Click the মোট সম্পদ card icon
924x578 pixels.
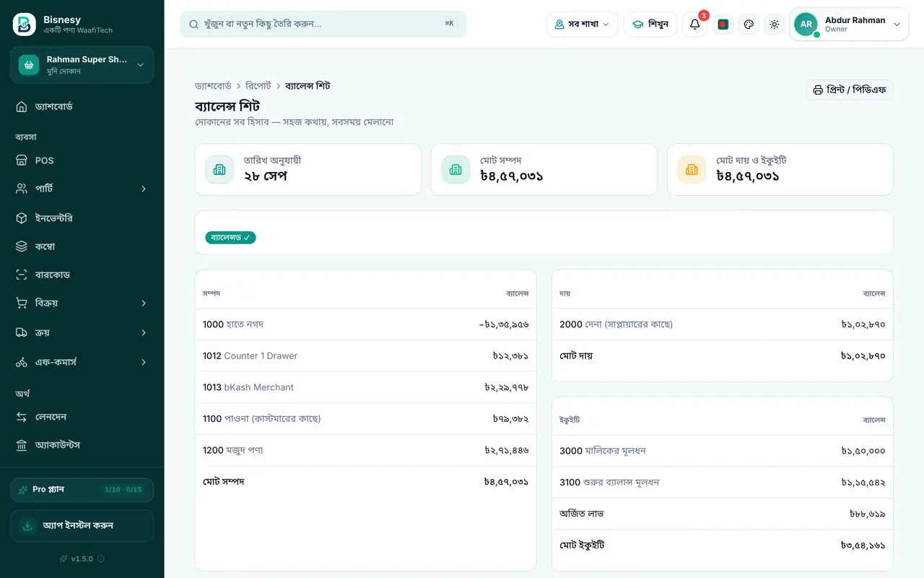point(456,170)
